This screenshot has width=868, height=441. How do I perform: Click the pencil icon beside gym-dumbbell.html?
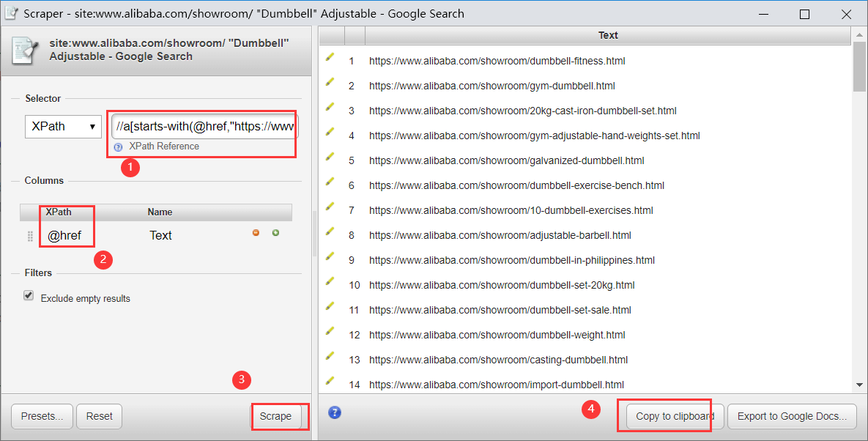(x=330, y=82)
